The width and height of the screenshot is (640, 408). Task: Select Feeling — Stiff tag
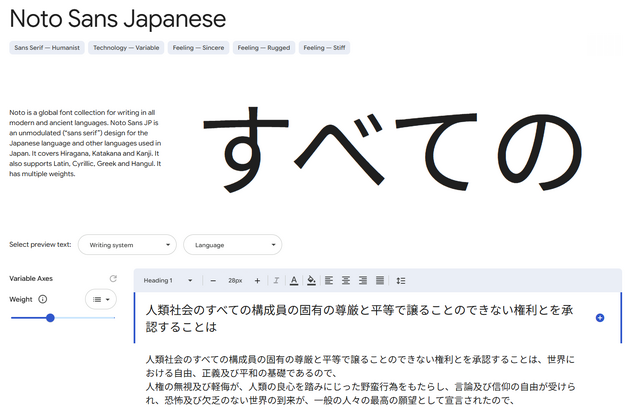pyautogui.click(x=324, y=48)
